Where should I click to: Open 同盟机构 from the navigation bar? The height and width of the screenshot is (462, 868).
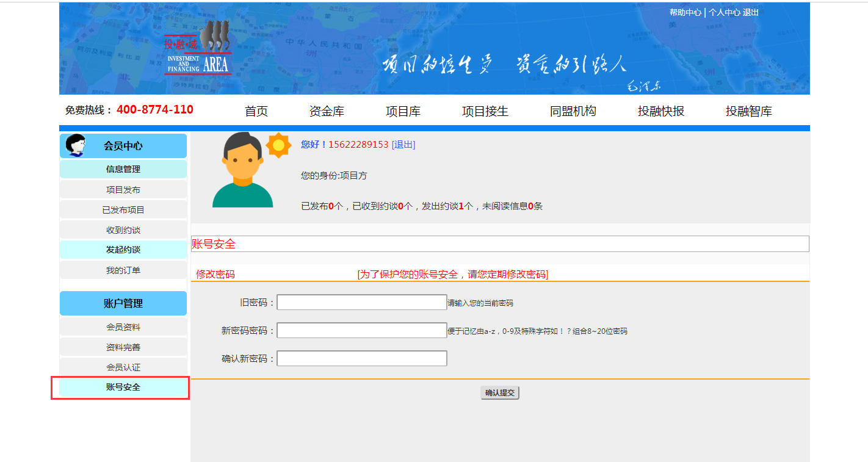click(x=573, y=110)
